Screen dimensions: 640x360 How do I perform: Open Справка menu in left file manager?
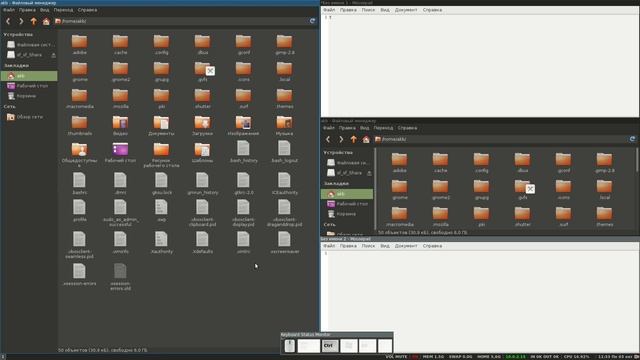pos(87,10)
